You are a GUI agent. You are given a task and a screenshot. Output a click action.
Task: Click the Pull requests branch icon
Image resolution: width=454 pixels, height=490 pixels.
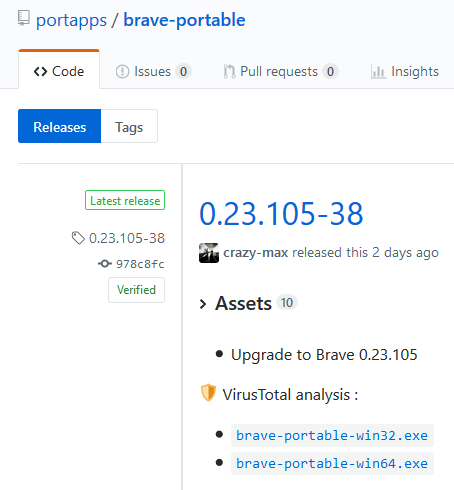[x=229, y=71]
